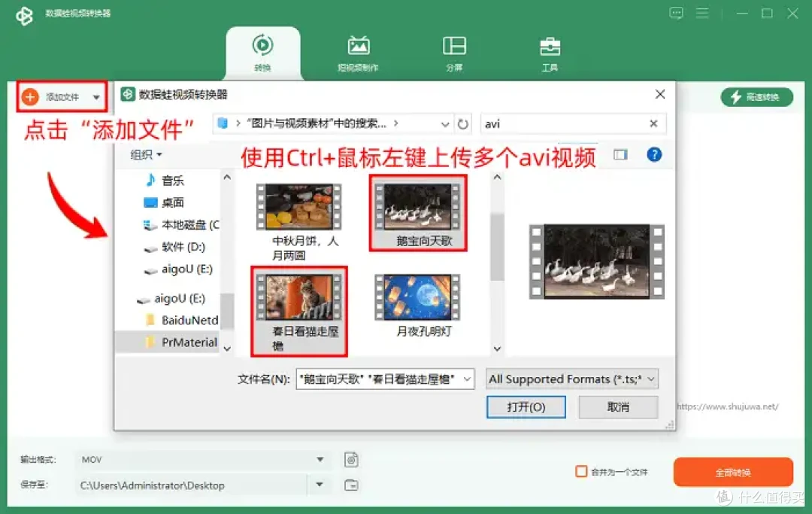Expand the save path dropdown

[320, 485]
